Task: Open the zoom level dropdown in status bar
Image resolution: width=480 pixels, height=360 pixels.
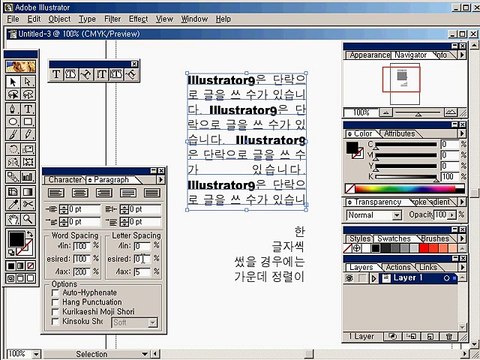Action: 36,354
